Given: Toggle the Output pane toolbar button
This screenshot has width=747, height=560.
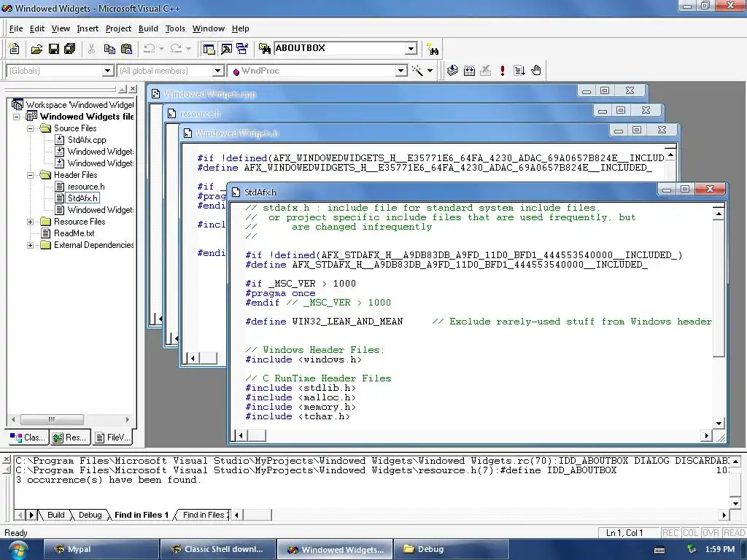Looking at the screenshot, I should (226, 49).
